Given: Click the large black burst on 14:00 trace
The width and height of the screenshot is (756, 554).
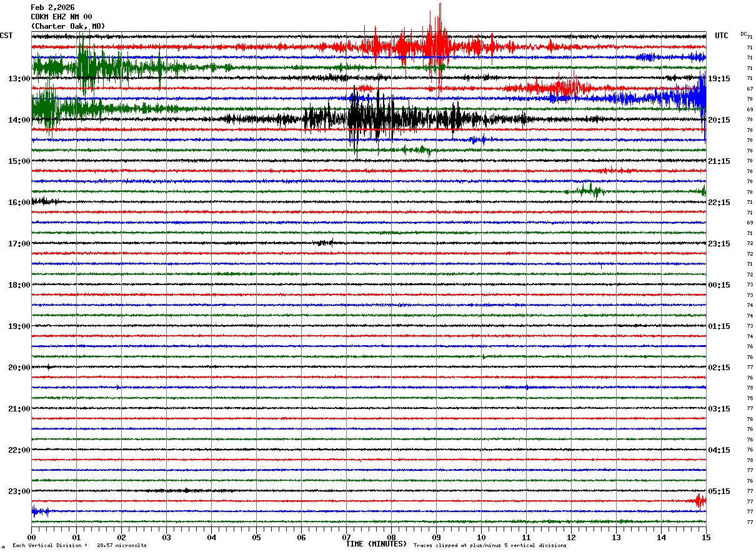Looking at the screenshot, I should click(x=369, y=118).
